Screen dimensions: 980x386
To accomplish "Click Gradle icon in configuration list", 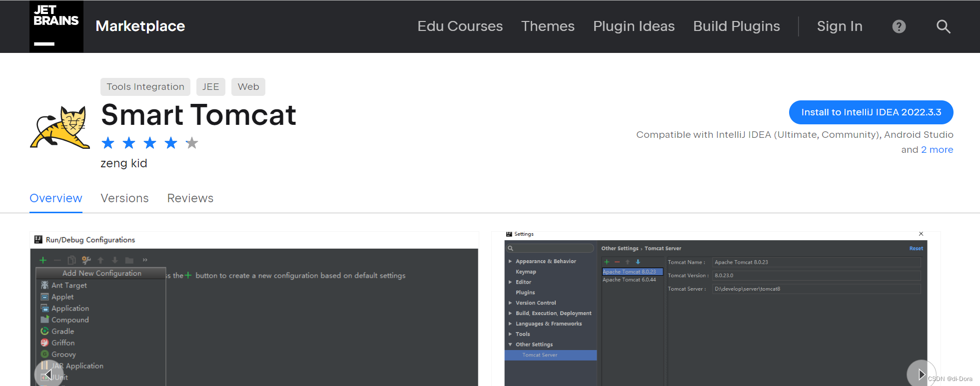I will pyautogui.click(x=44, y=331).
